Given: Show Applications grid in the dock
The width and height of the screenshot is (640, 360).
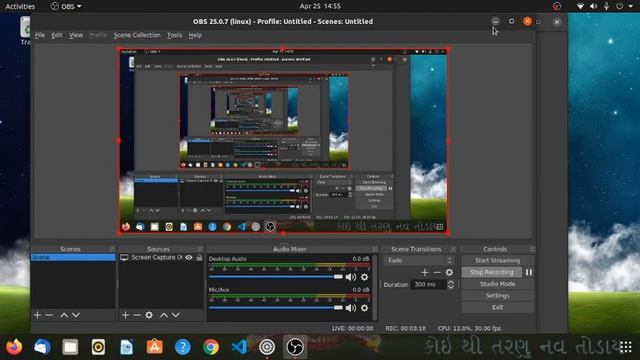Looking at the screenshot, I should click(625, 347).
